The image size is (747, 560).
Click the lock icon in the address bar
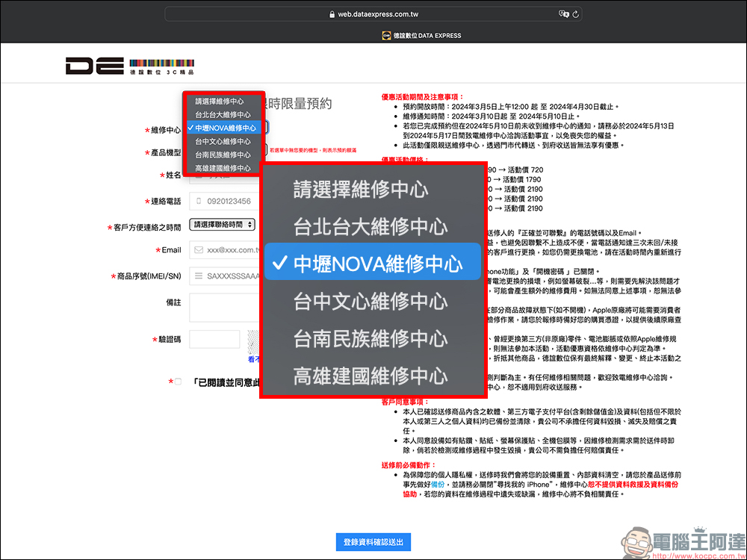click(332, 14)
